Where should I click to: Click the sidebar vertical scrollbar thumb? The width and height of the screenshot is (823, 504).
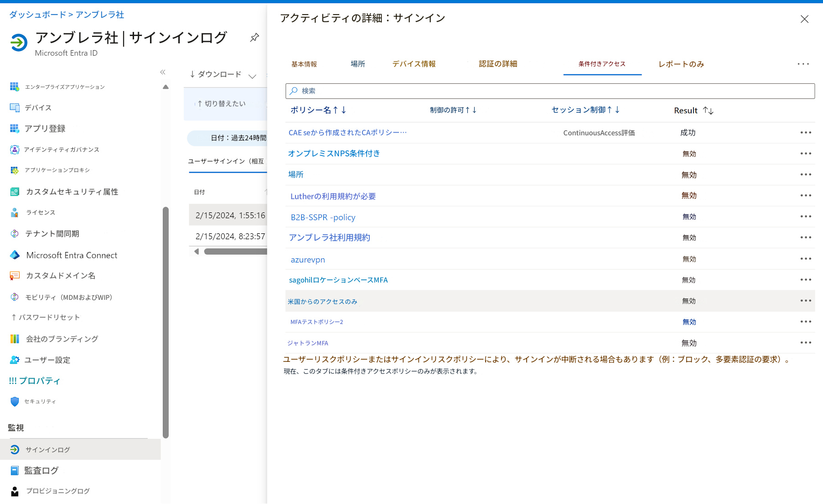pos(166,322)
